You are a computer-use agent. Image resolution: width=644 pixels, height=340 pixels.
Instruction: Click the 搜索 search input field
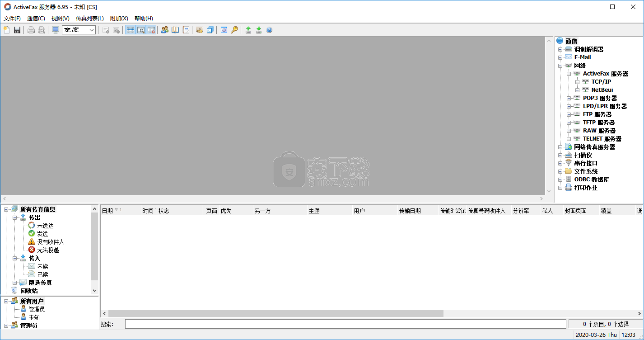coord(345,324)
